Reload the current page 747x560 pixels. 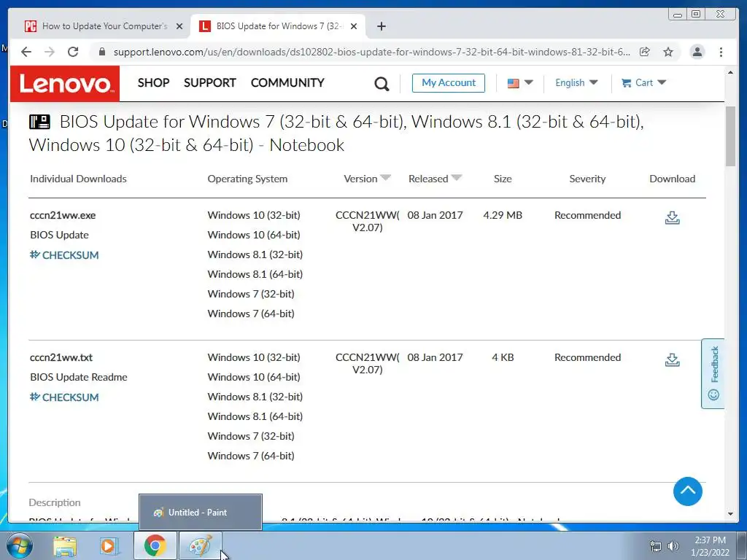pyautogui.click(x=73, y=52)
